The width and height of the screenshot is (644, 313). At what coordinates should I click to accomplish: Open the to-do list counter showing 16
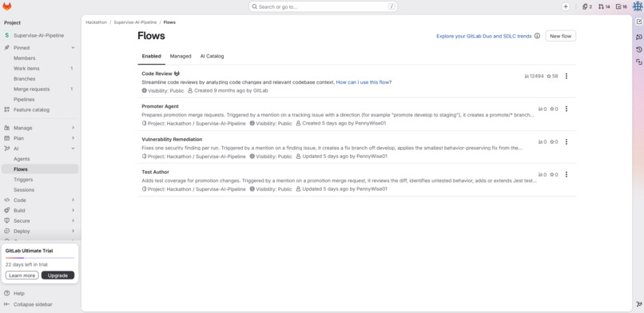click(622, 6)
